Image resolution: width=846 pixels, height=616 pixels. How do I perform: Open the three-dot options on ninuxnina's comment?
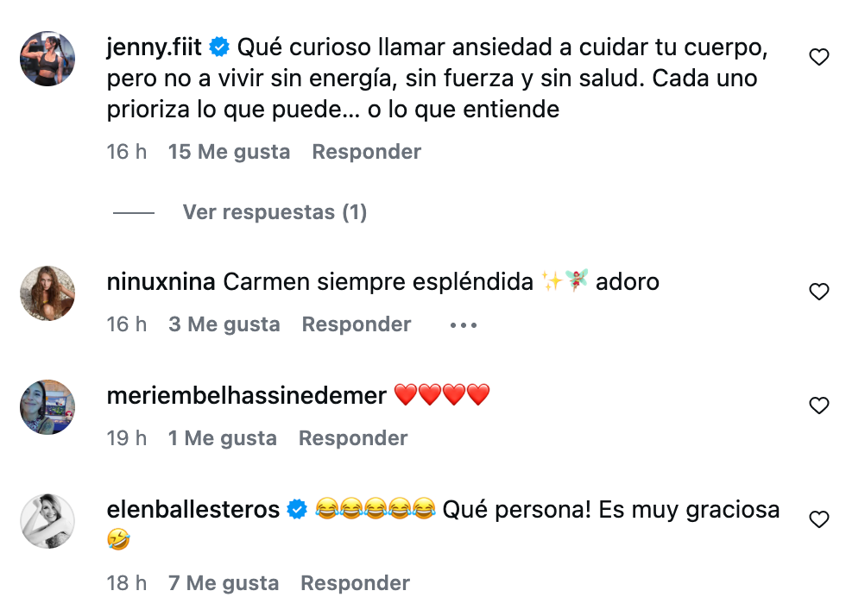pyautogui.click(x=464, y=325)
